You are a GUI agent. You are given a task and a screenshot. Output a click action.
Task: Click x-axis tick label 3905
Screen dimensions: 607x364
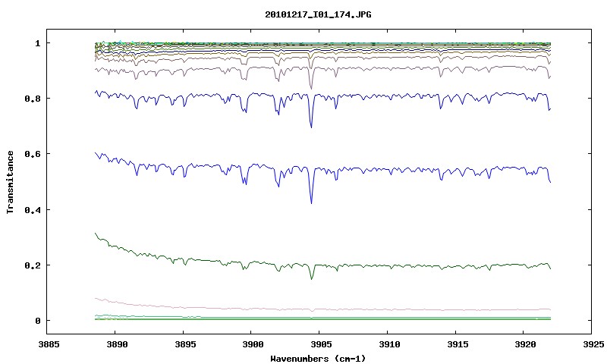click(321, 344)
